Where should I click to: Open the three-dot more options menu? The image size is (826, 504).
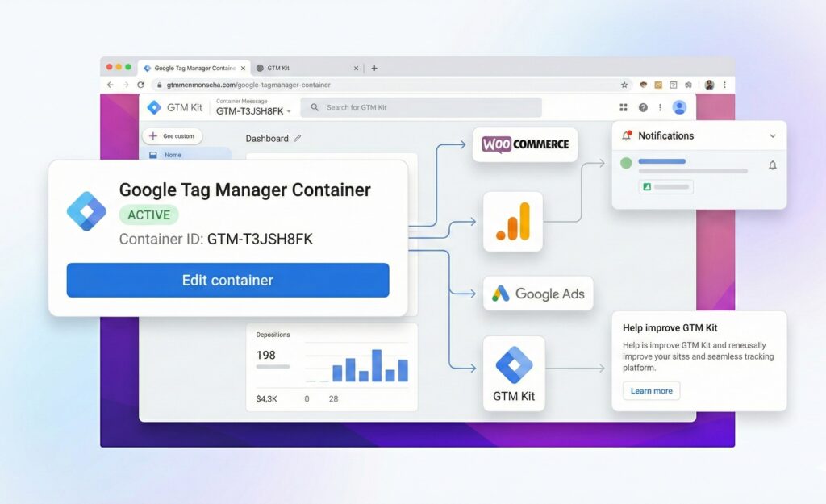[661, 106]
